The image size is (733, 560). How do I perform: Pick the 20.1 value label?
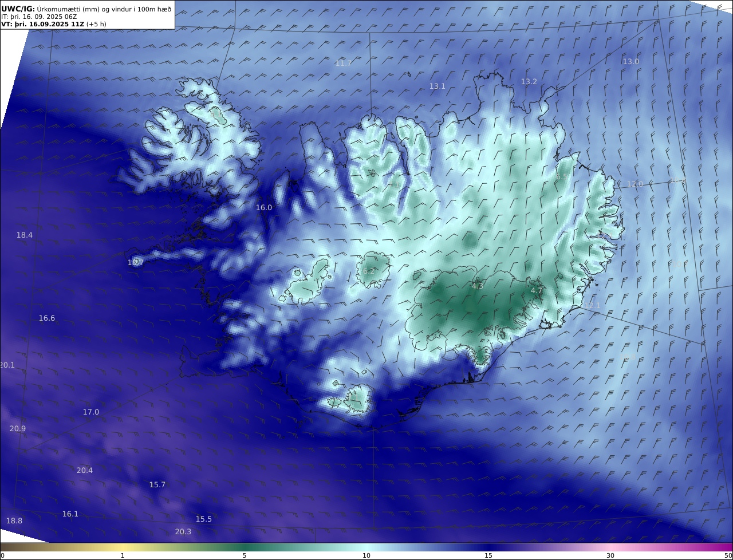[x=7, y=365]
